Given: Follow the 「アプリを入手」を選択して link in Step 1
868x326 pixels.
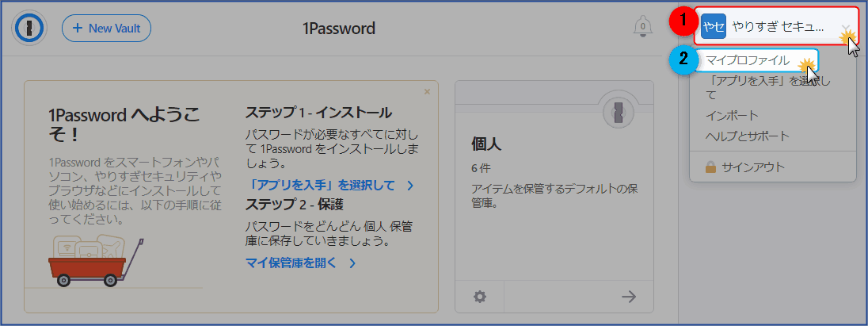Looking at the screenshot, I should tap(329, 185).
